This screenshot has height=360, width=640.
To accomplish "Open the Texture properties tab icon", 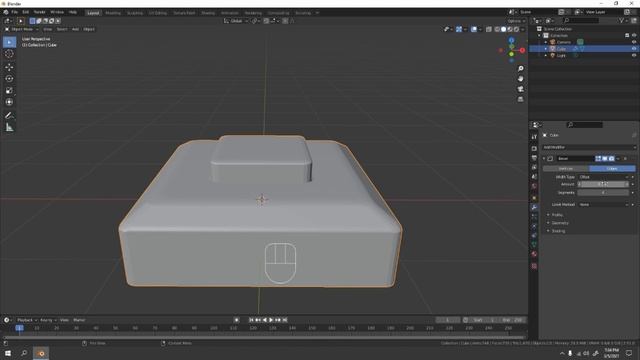I will 534,266.
